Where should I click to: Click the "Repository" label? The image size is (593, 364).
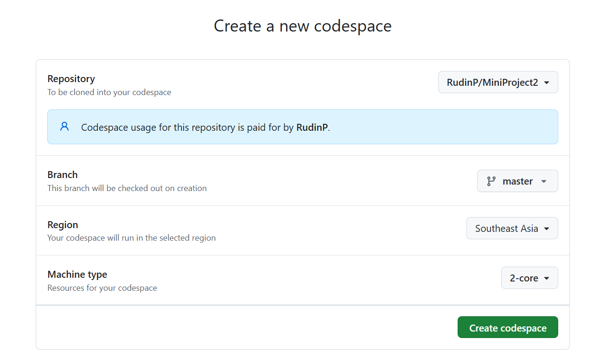71,79
